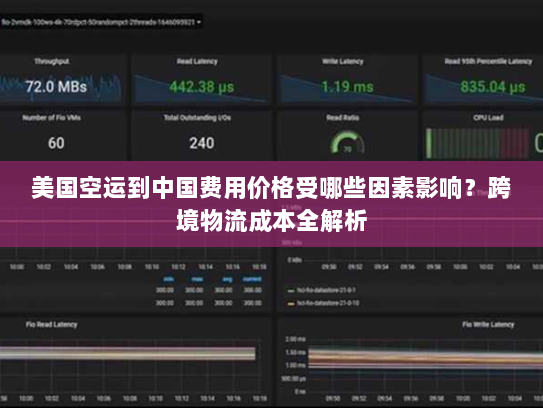Click the Fio Write Latency graph lines
This screenshot has height=408, width=543.
(x=426, y=360)
